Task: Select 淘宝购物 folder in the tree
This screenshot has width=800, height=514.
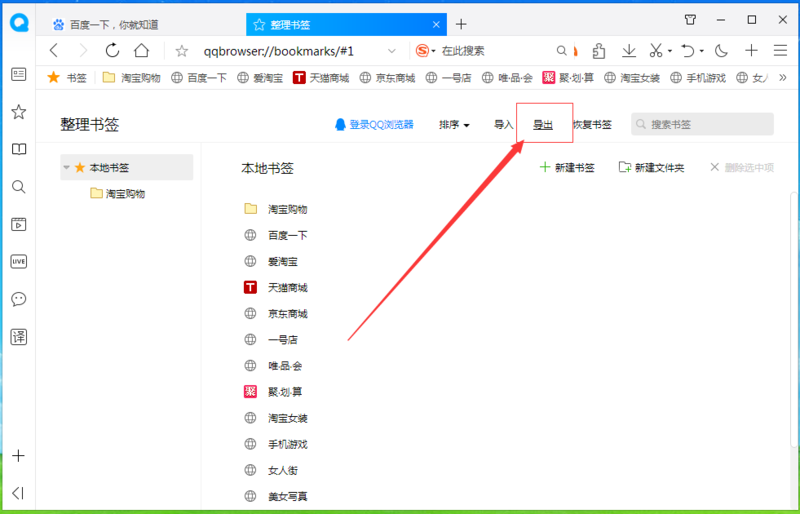Action: pyautogui.click(x=118, y=193)
